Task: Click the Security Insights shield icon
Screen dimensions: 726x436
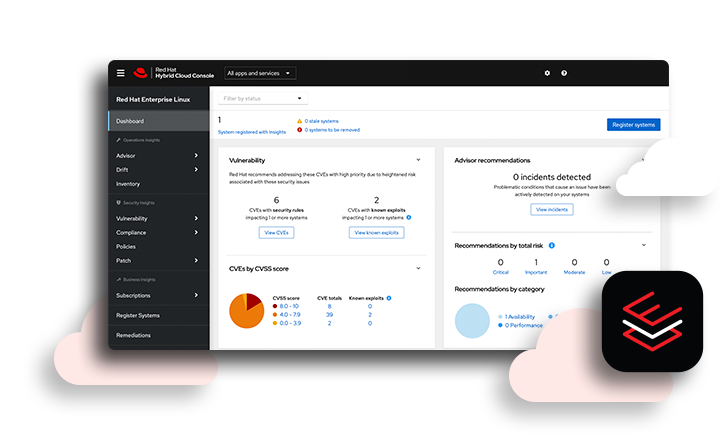Action: 119,203
